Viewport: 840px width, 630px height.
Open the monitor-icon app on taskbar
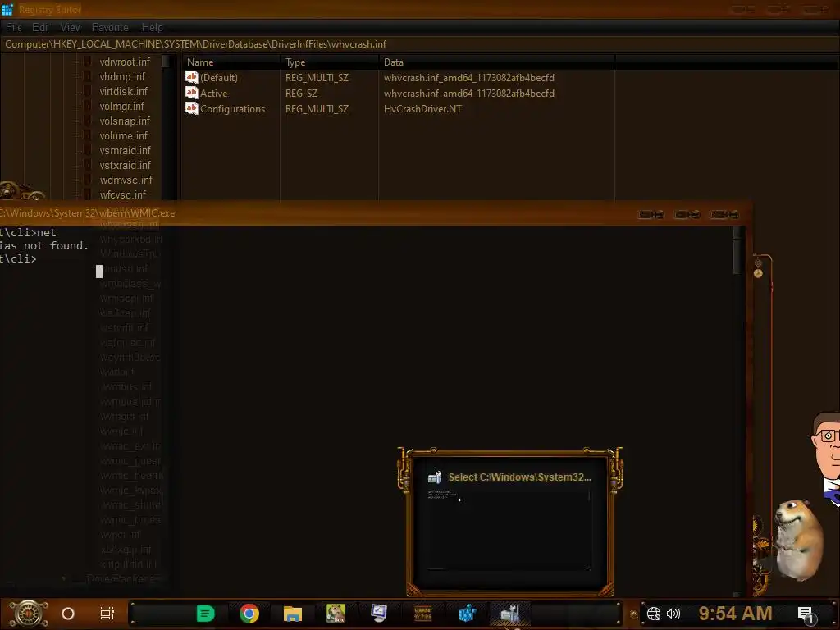pos(379,614)
